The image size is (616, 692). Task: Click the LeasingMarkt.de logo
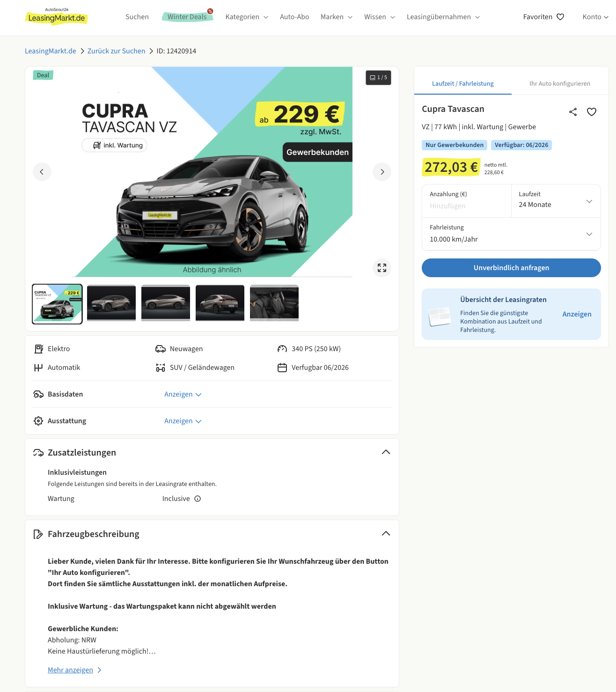56,16
